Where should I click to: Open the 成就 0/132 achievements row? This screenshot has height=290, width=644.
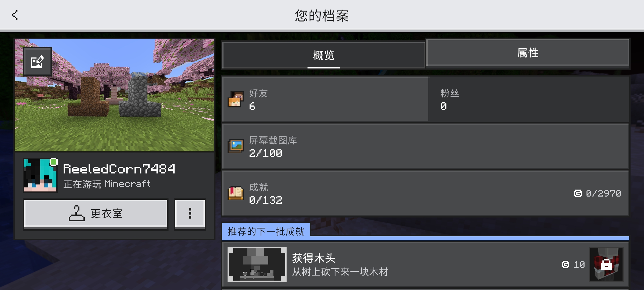pos(426,193)
